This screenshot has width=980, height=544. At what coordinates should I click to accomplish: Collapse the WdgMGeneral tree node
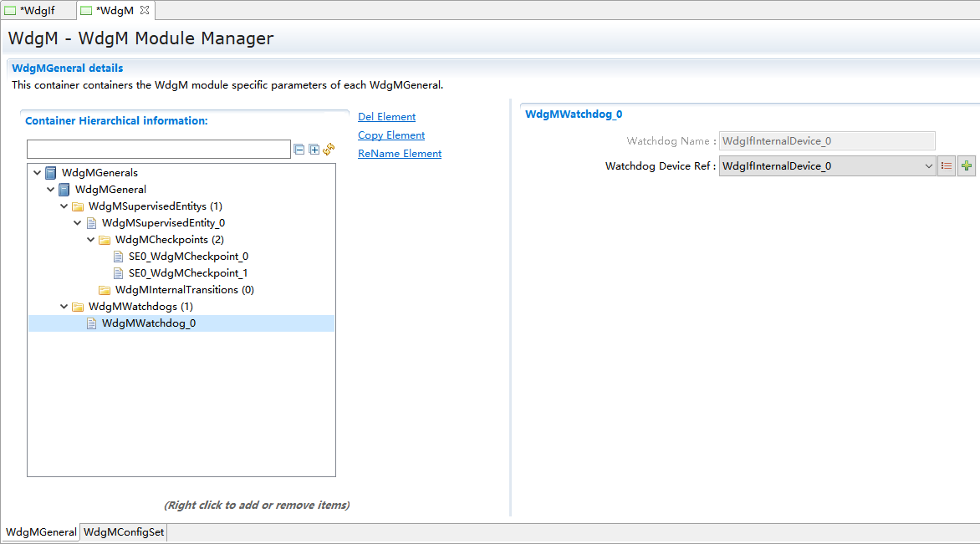[x=51, y=190]
